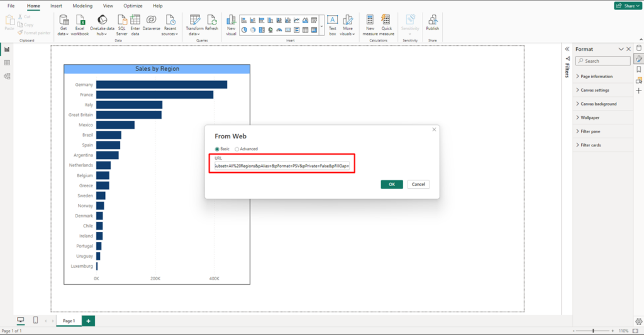This screenshot has width=644, height=335.
Task: Refresh the data
Action: pos(211,23)
